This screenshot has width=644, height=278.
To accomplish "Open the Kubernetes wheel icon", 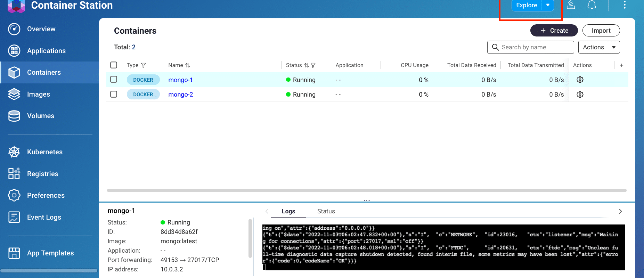I will (x=14, y=152).
